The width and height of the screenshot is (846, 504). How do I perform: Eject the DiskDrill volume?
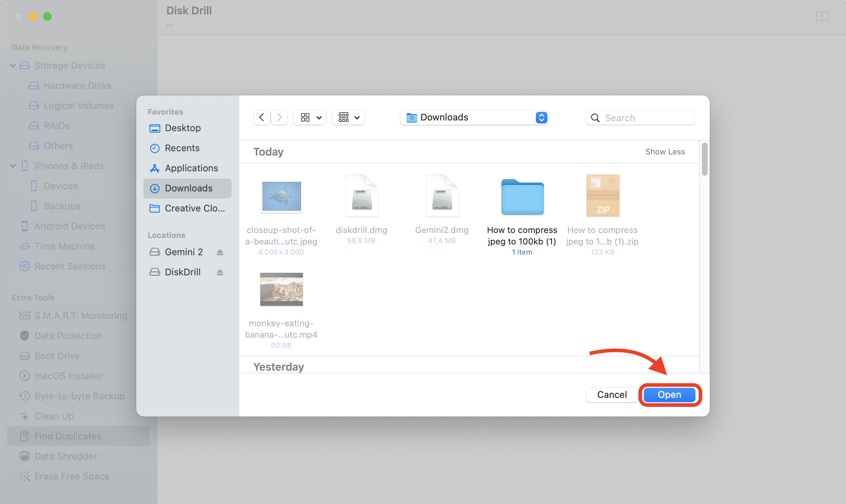click(220, 272)
